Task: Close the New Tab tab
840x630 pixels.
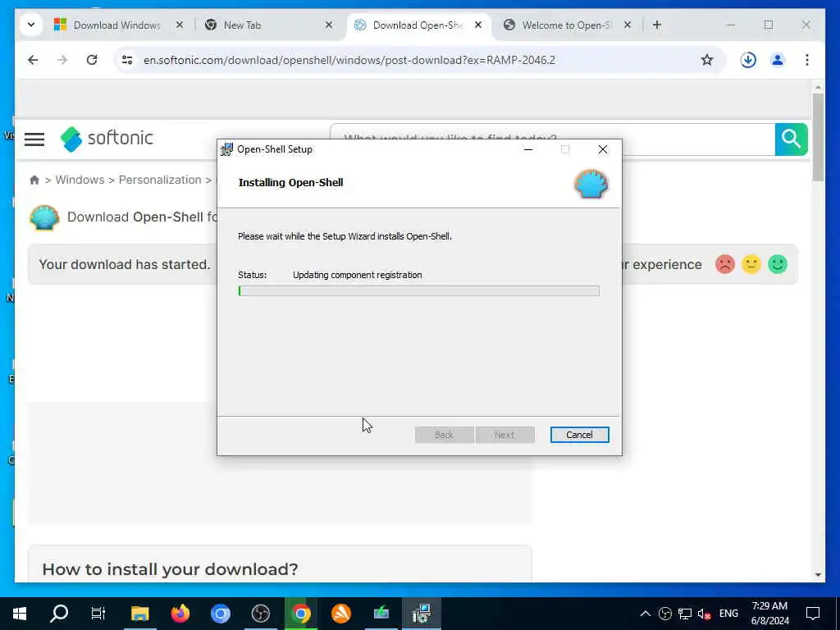Action: tap(329, 25)
